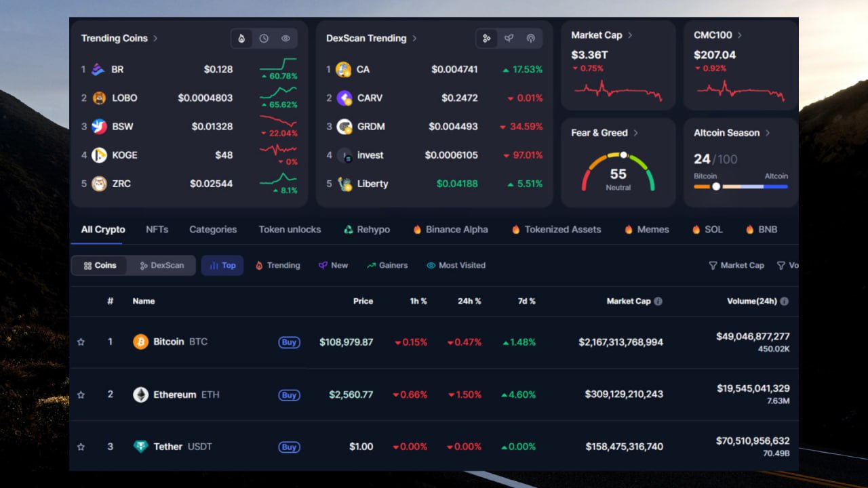Screen dimensions: 868x488
Task: Click the green Rehypo recycle icon
Action: click(x=349, y=229)
